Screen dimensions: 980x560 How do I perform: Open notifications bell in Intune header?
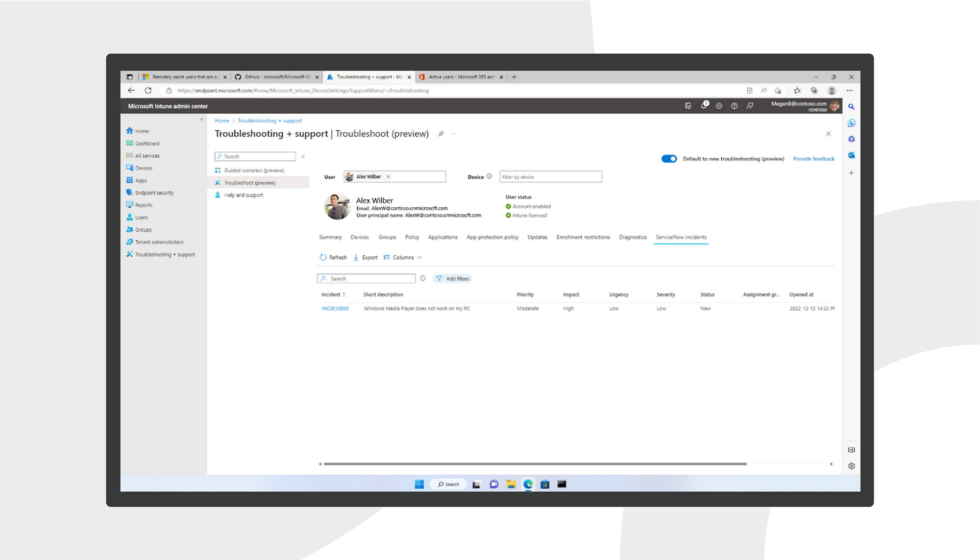704,106
